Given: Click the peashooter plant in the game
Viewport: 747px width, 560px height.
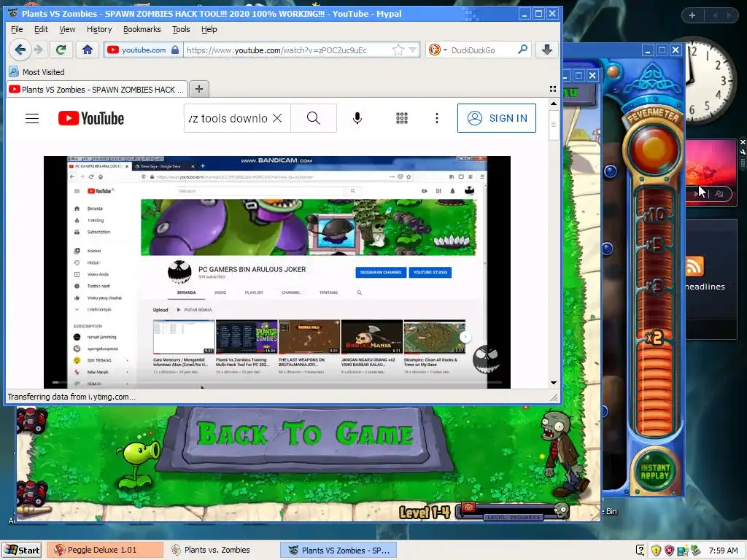Looking at the screenshot, I should tap(137, 466).
